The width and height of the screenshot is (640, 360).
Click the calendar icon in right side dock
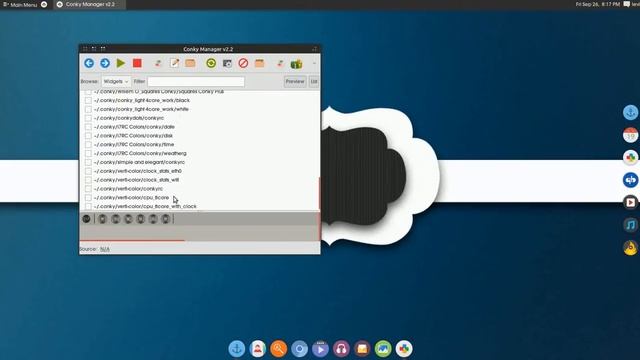tap(630, 135)
